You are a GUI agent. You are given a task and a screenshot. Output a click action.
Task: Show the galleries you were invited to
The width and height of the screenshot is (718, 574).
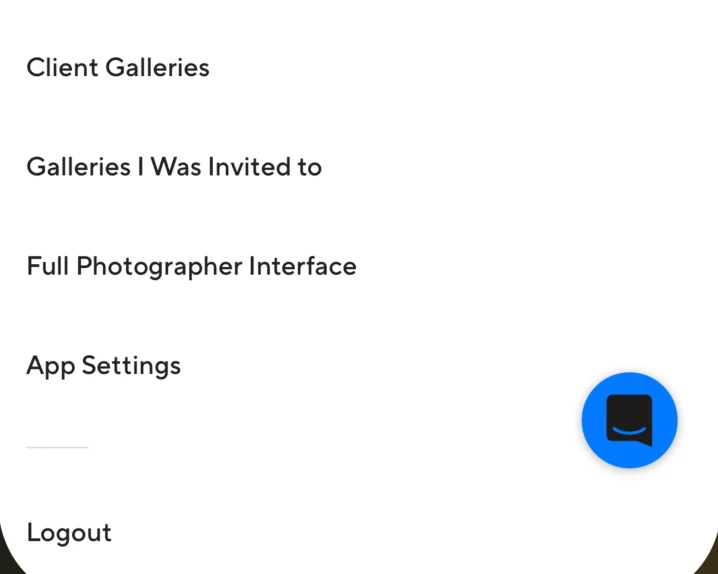point(174,167)
